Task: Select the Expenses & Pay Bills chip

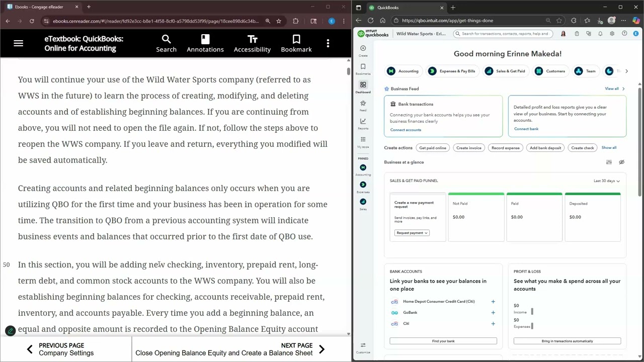Action: click(452, 71)
